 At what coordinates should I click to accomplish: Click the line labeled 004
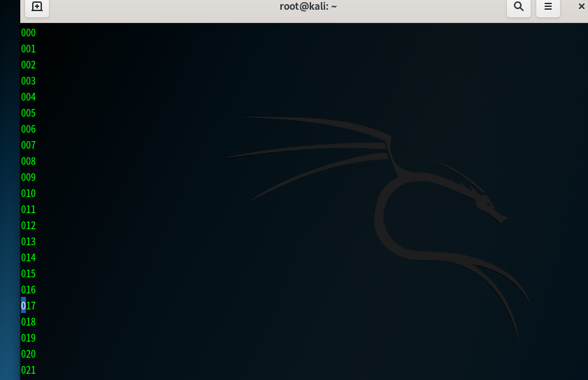[29, 97]
